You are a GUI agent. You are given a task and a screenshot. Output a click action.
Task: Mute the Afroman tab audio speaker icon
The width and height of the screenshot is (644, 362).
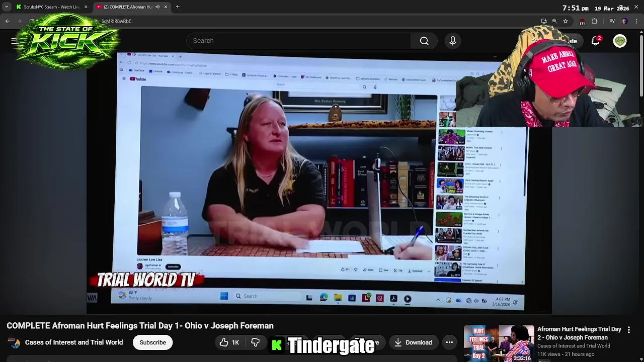(157, 7)
